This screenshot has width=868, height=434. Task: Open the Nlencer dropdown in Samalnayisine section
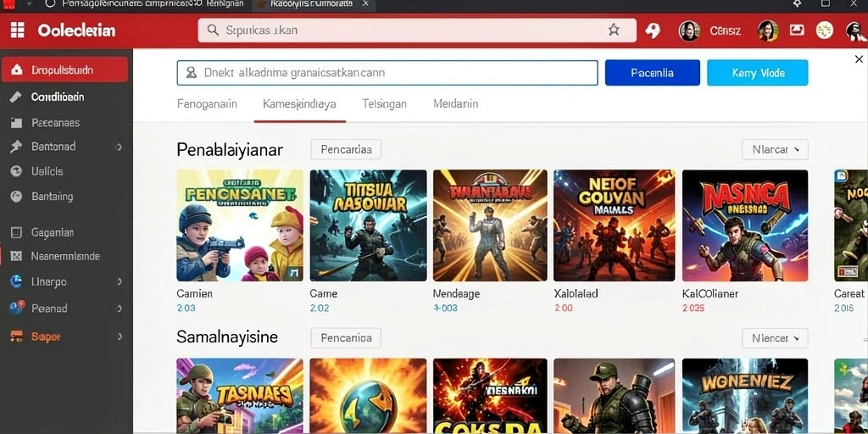click(x=775, y=338)
